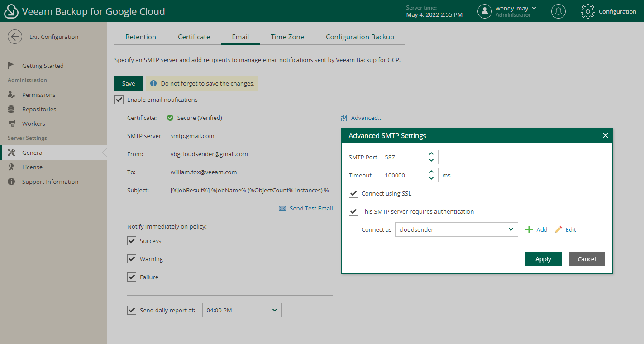The width and height of the screenshot is (644, 344).
Task: Toggle Enable email notifications checkbox
Action: (x=119, y=100)
